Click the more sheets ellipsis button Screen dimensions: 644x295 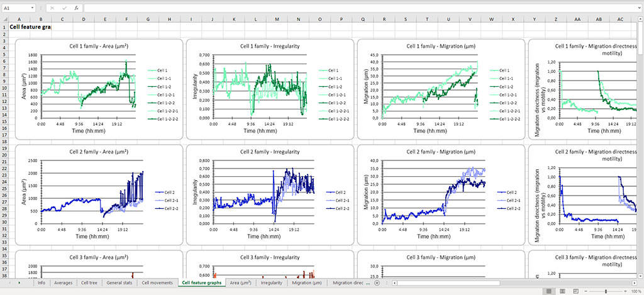coord(367,282)
